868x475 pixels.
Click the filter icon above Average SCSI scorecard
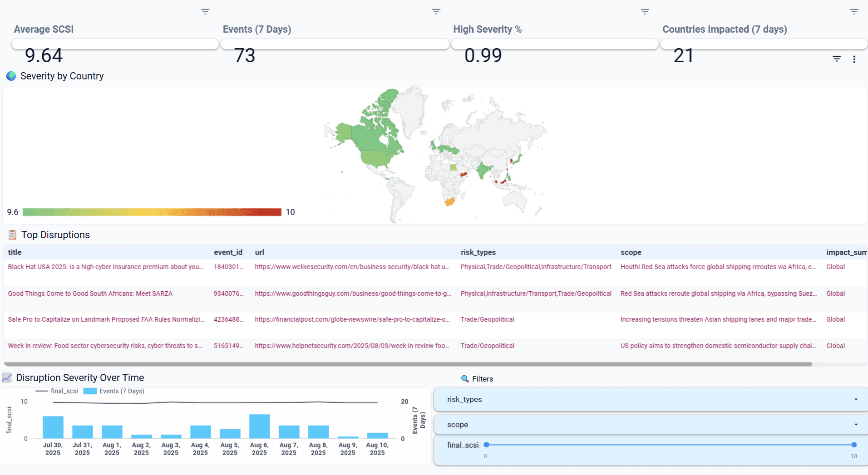click(x=205, y=11)
